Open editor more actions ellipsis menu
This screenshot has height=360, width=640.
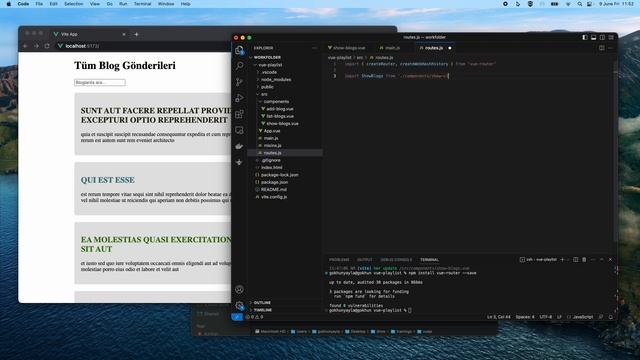click(611, 48)
